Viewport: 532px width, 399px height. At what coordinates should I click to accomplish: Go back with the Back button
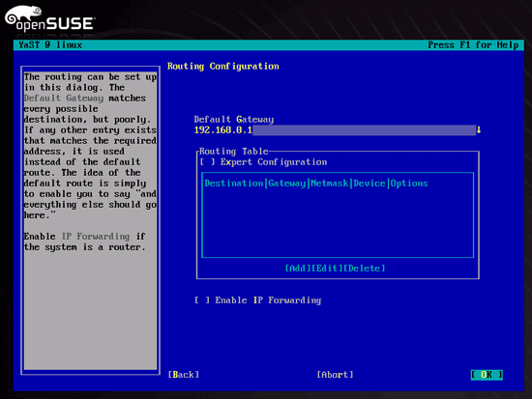(x=184, y=375)
